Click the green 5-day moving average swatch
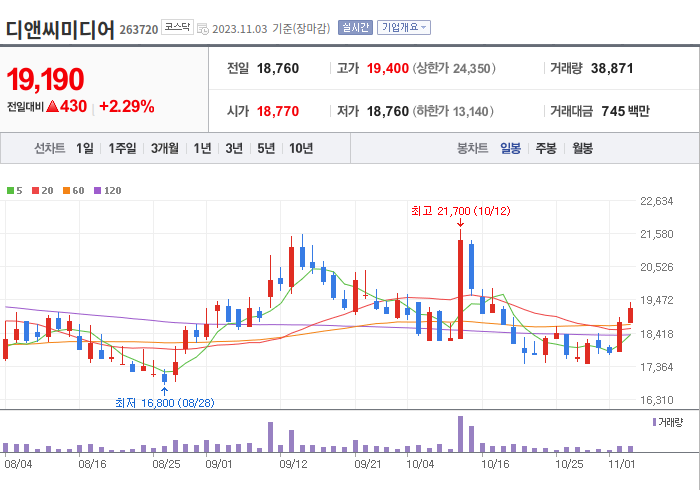 (x=10, y=191)
